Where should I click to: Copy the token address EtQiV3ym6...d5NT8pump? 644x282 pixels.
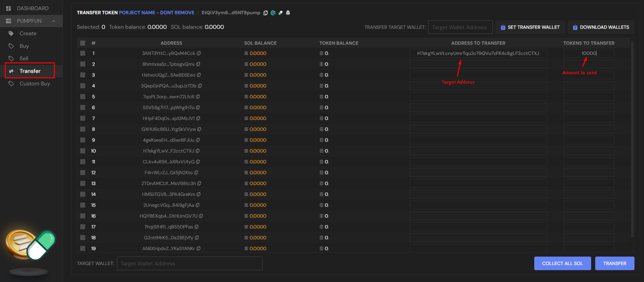tap(266, 13)
